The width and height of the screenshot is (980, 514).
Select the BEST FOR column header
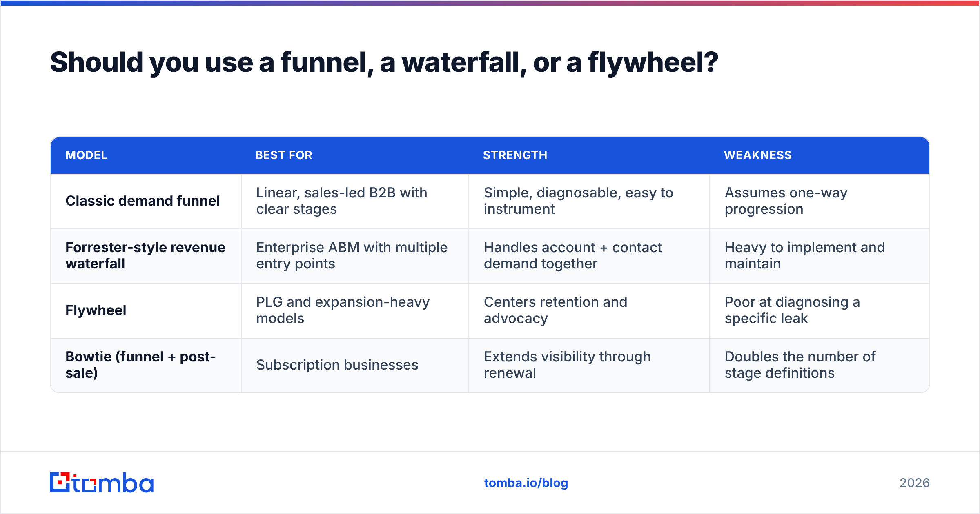point(284,155)
